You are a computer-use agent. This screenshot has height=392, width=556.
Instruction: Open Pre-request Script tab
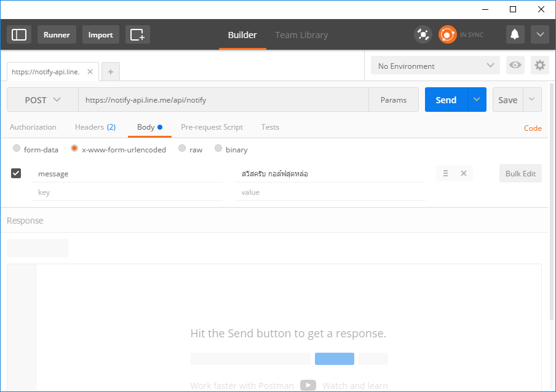pyautogui.click(x=212, y=127)
